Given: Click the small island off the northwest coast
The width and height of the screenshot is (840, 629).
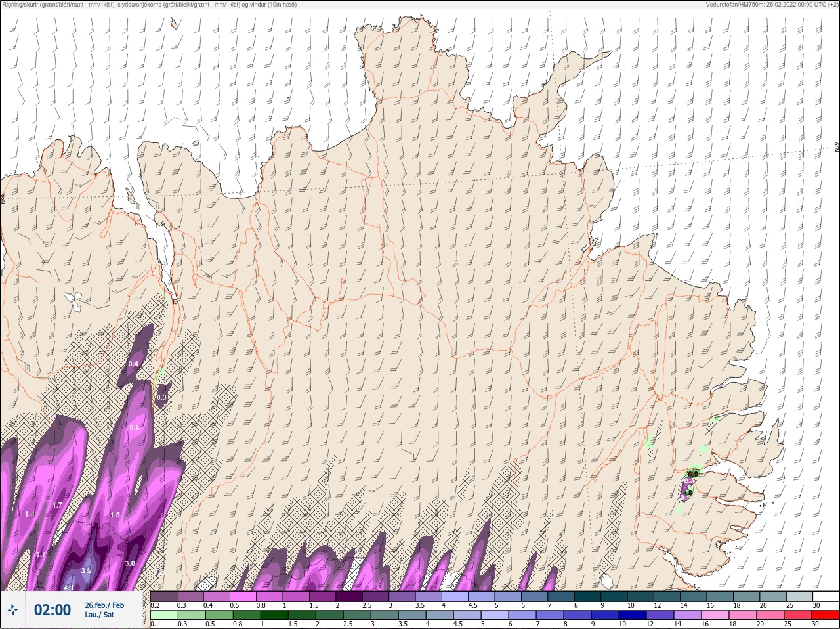Looking at the screenshot, I should pos(174,24).
